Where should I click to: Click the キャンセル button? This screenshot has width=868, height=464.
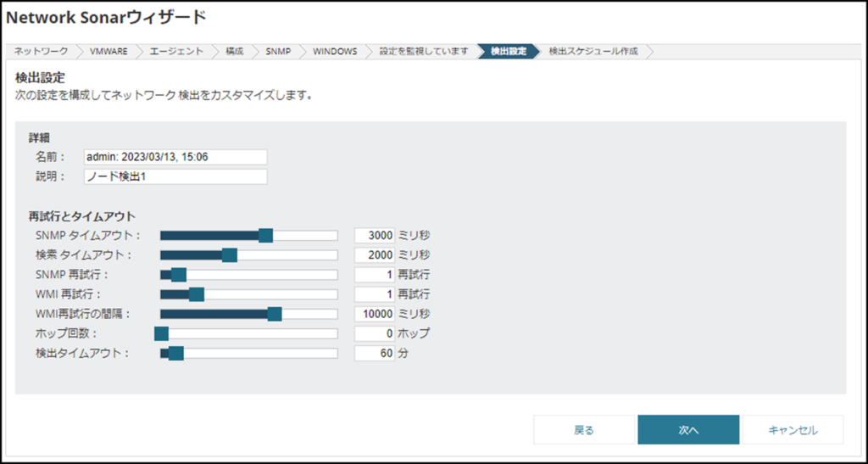[x=793, y=430]
